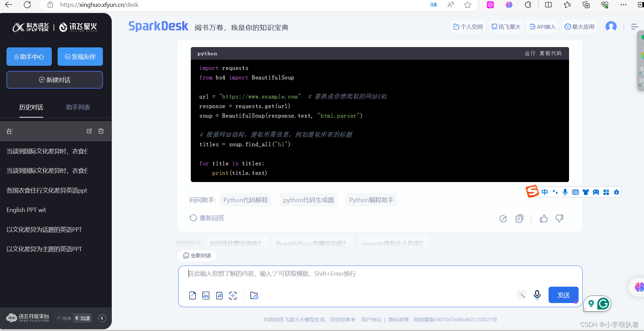Screen dimensions: 644x331
Task: Open the browser extensions puzzle icon
Action: tap(528, 5)
